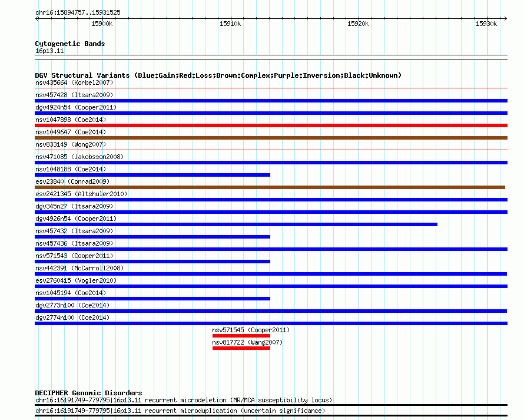
Task: Select the blue bar under dgv2774n100
Action: 271,323
